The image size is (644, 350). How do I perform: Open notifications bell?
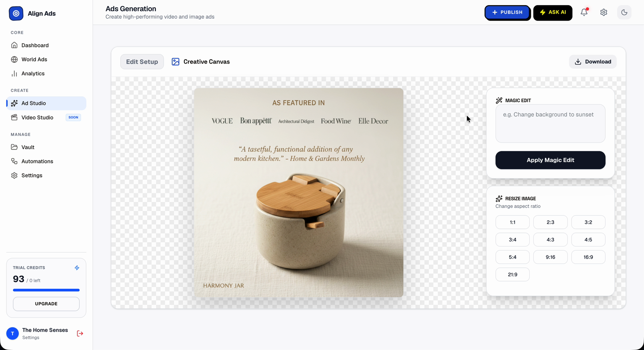pyautogui.click(x=584, y=12)
